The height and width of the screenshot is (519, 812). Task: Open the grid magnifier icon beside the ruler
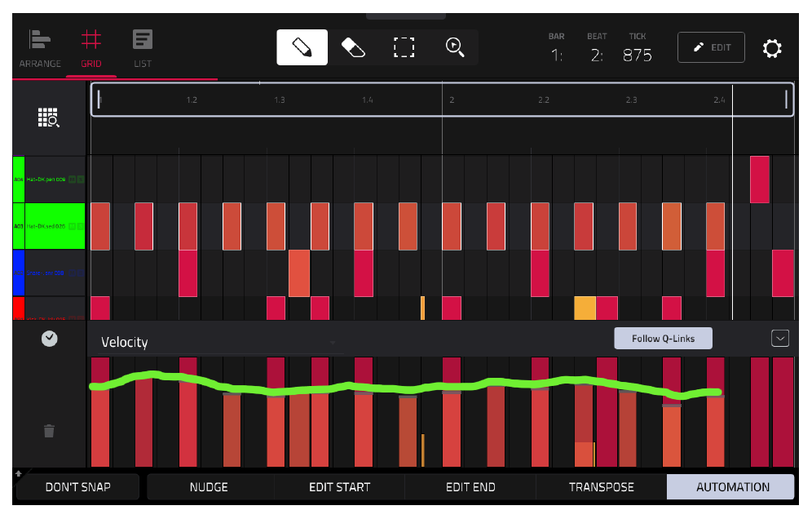(49, 118)
